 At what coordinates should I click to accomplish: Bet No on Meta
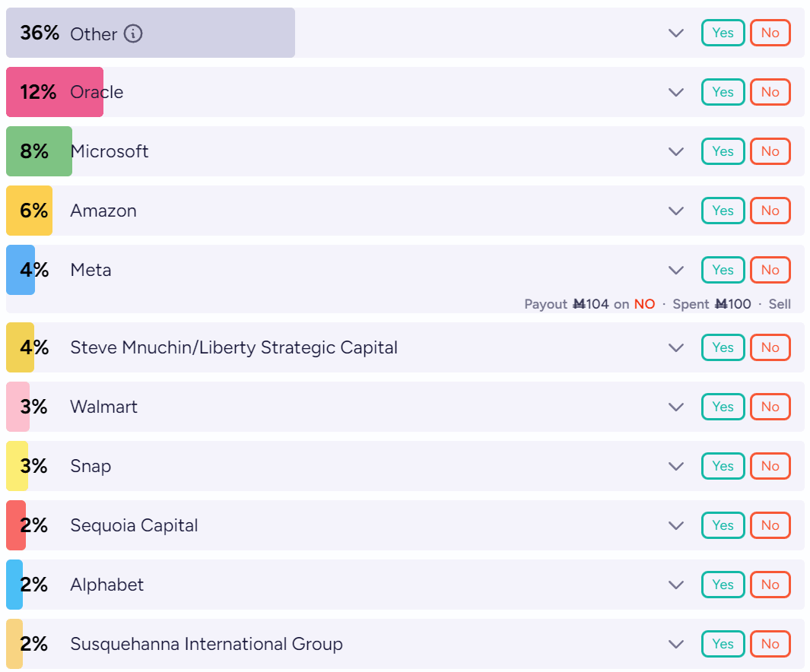click(x=770, y=271)
